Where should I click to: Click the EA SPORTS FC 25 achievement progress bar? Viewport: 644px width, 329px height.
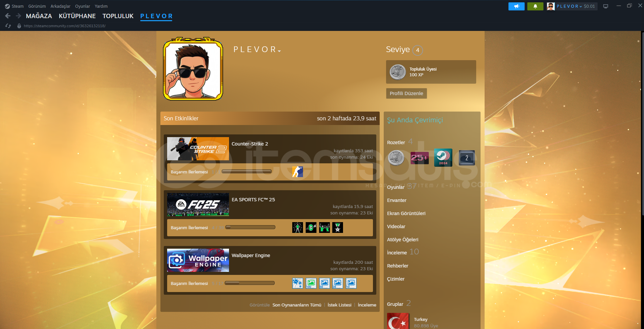tap(250, 228)
